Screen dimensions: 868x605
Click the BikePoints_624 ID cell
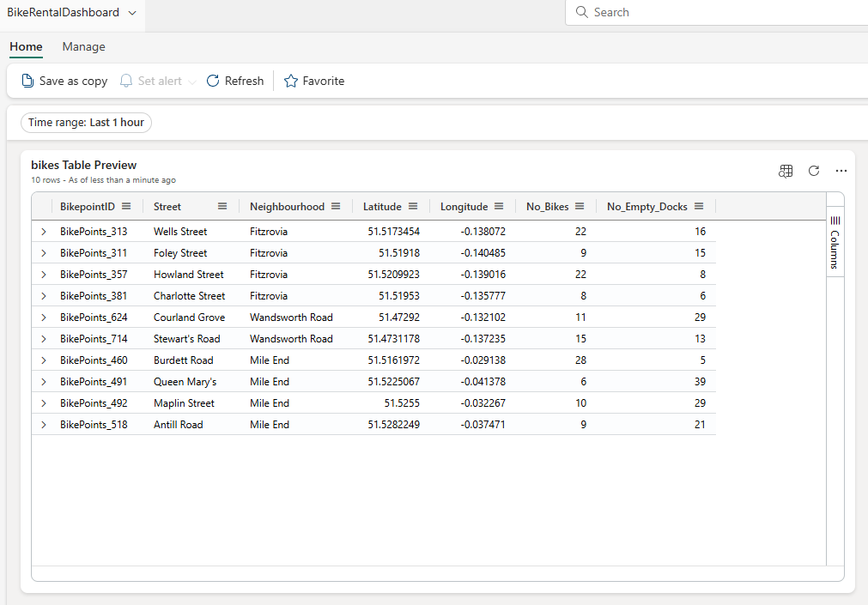94,318
